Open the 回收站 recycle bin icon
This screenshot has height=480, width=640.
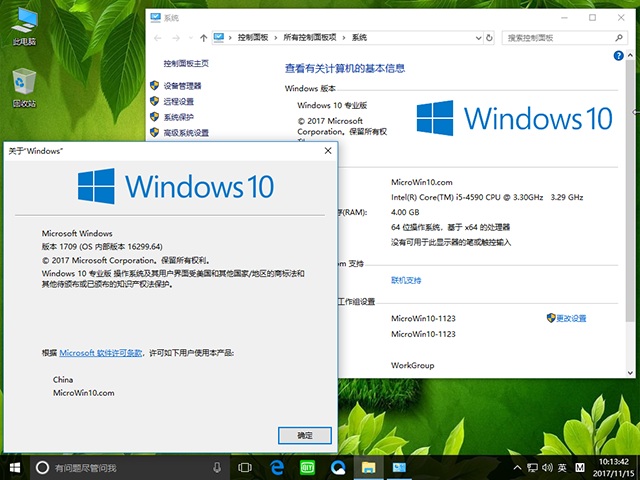[x=24, y=88]
